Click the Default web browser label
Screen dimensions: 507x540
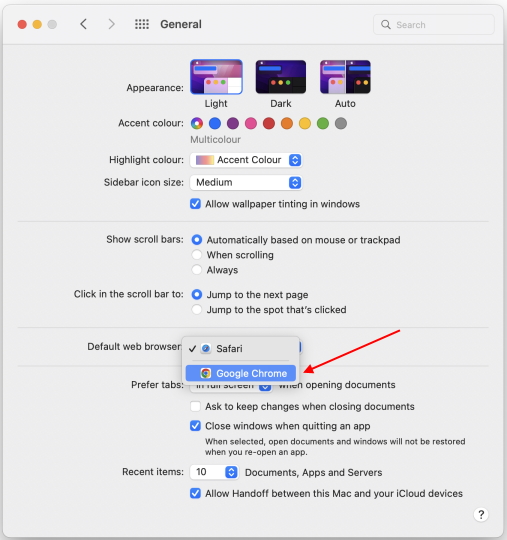[134, 346]
